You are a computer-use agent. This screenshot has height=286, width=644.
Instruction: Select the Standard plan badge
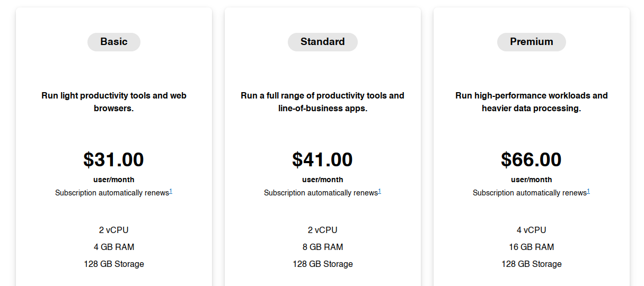click(322, 42)
